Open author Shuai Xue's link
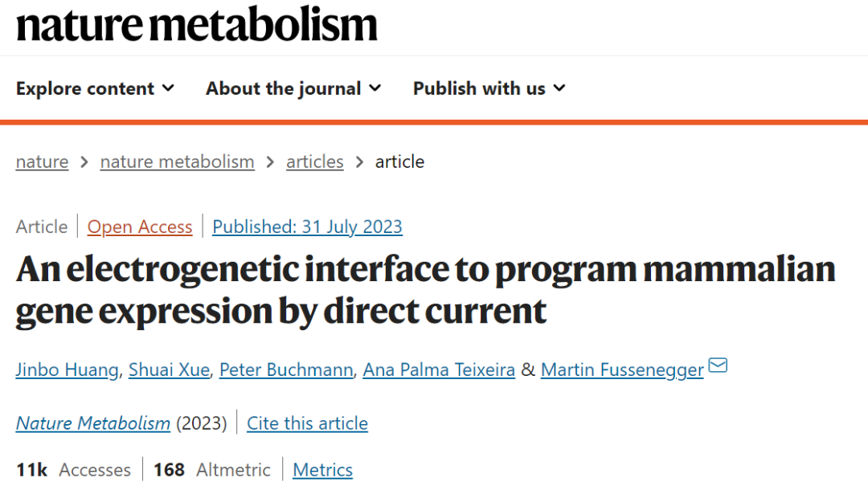Image resolution: width=868 pixels, height=494 pixels. 169,369
